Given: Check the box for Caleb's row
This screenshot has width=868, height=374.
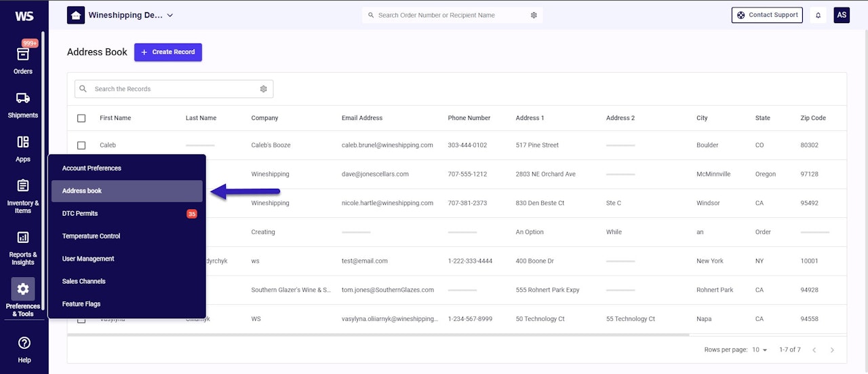Looking at the screenshot, I should [x=81, y=145].
